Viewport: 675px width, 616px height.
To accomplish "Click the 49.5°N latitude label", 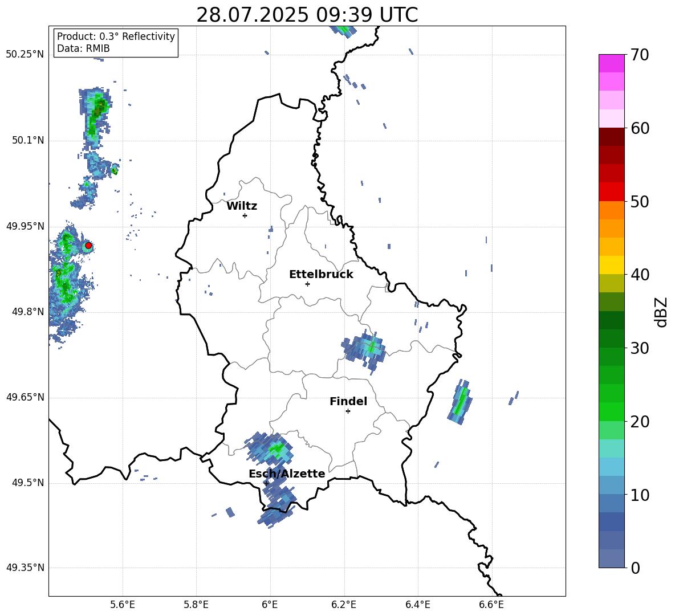I will pyautogui.click(x=28, y=483).
